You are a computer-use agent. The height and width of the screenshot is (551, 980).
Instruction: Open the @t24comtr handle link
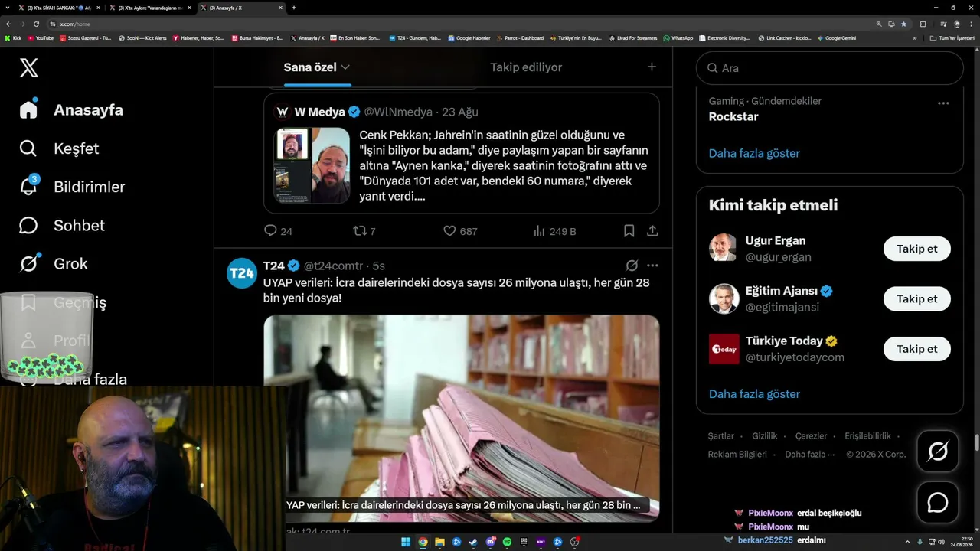click(334, 266)
